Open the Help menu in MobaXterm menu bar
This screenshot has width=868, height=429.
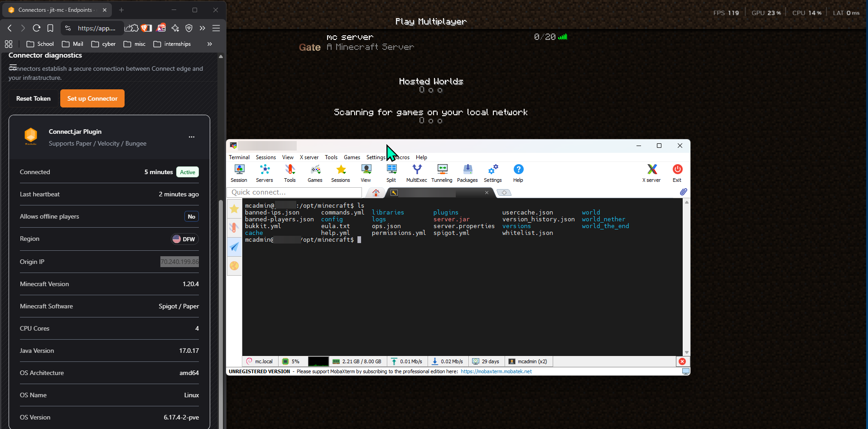(421, 157)
